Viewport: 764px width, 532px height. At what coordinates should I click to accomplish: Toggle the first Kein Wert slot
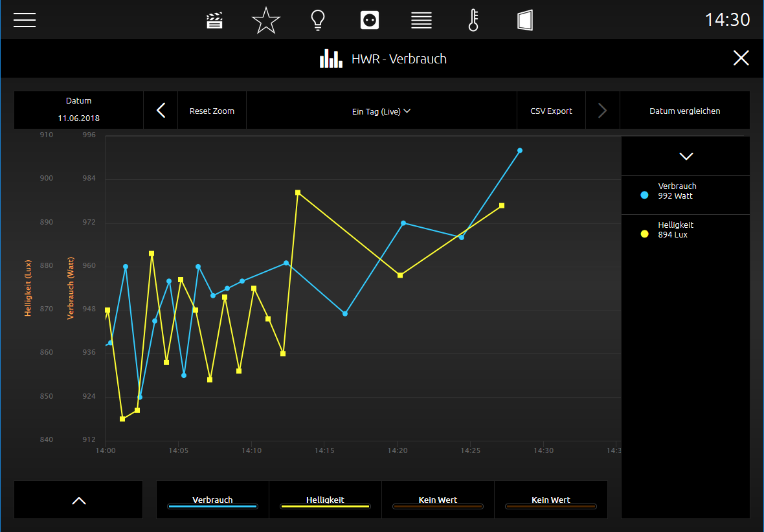click(438, 500)
